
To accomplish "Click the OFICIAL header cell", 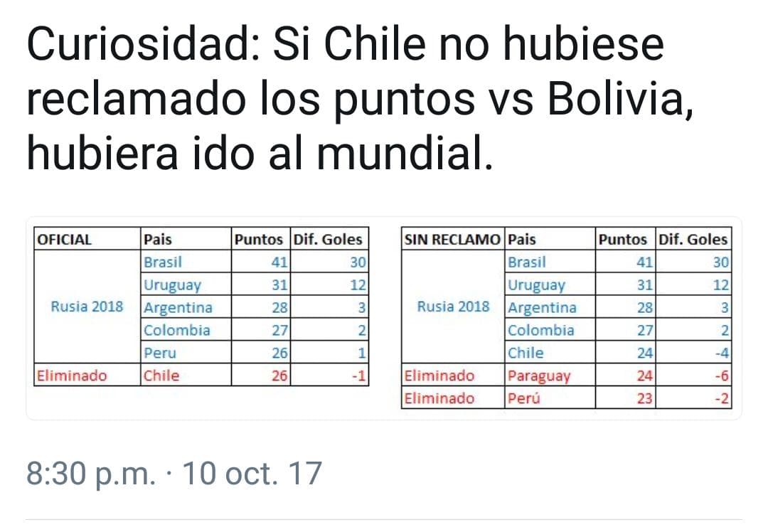I will click(65, 240).
